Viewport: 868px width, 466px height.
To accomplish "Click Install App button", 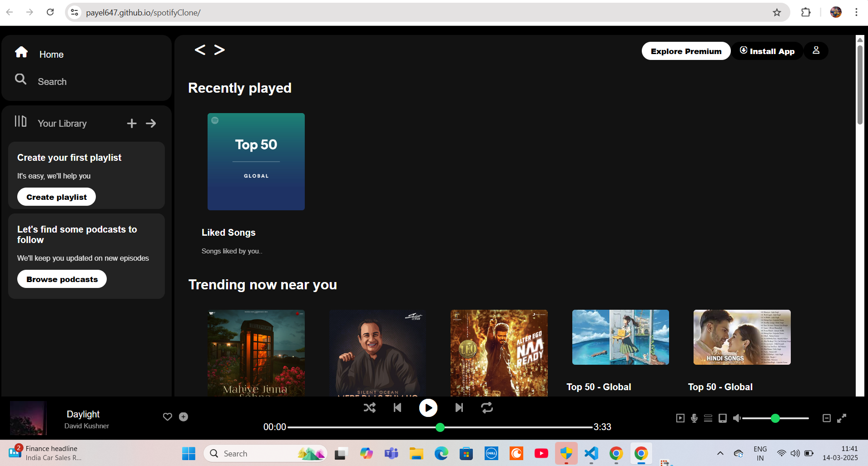I will [x=767, y=51].
